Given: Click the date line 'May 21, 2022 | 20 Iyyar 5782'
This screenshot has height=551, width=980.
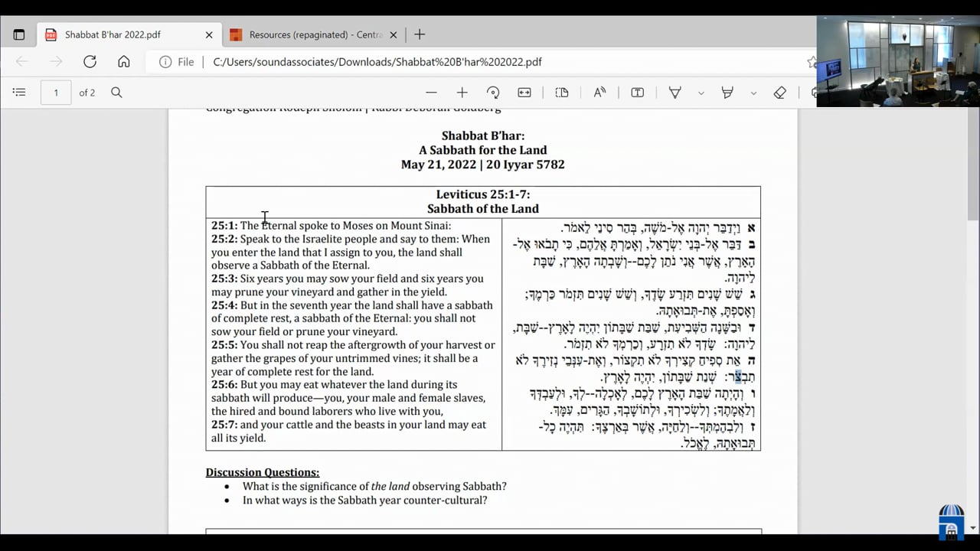Looking at the screenshot, I should 483,164.
